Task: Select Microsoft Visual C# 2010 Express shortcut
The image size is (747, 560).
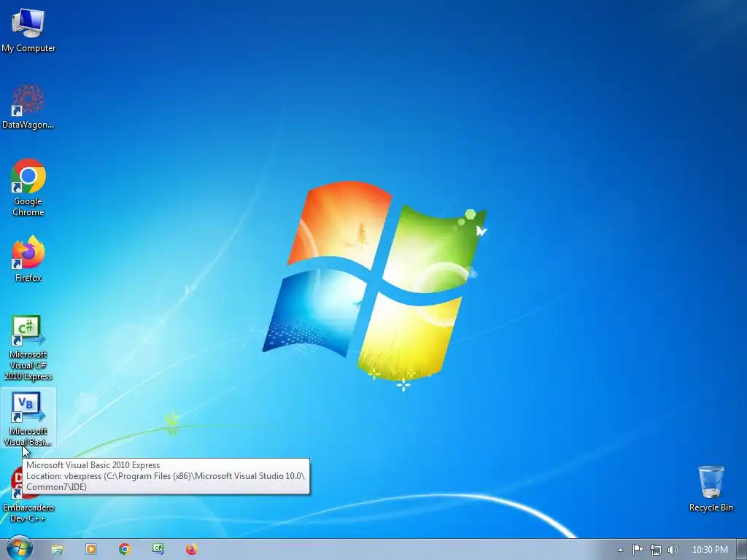Action: pyautogui.click(x=28, y=348)
